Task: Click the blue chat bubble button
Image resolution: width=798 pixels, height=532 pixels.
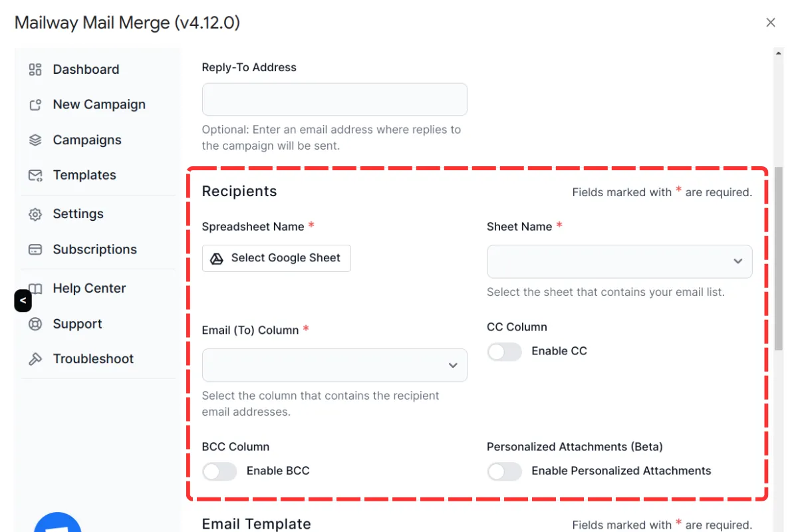Action: 58,523
